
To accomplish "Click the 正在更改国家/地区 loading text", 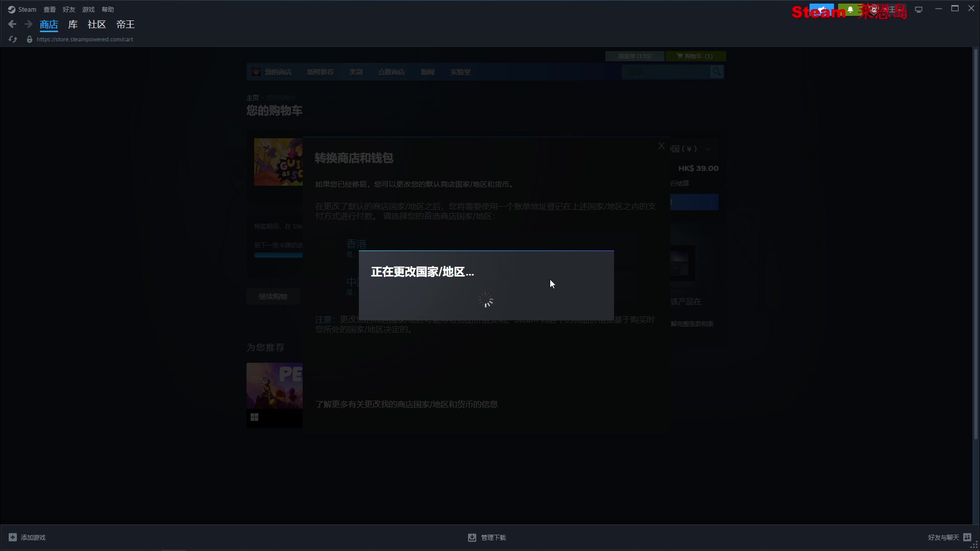I will 423,272.
